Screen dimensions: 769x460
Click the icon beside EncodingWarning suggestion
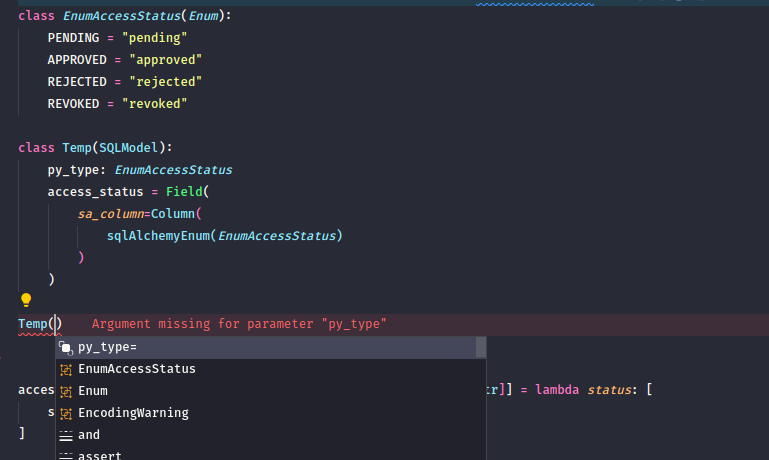pos(66,413)
